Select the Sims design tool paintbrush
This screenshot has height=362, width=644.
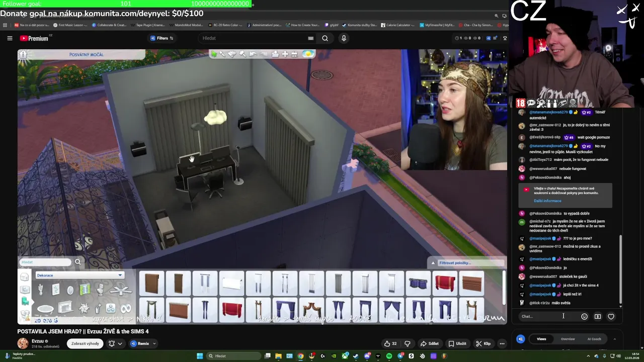pos(232,54)
